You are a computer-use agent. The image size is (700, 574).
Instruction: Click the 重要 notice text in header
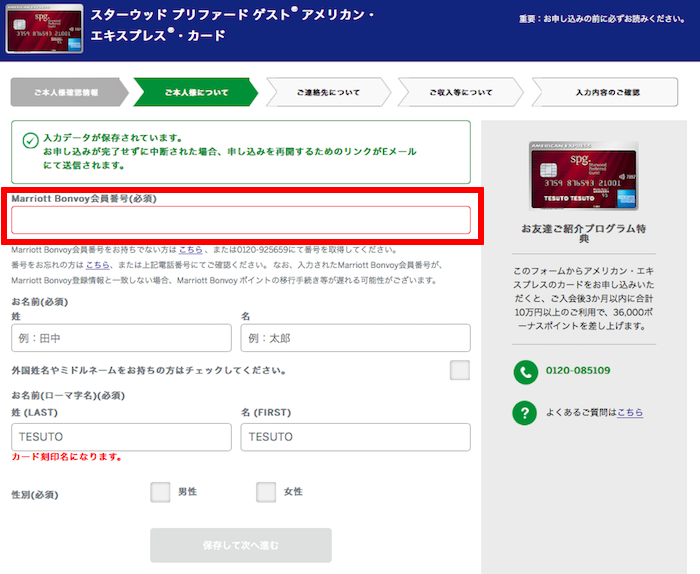click(602, 19)
